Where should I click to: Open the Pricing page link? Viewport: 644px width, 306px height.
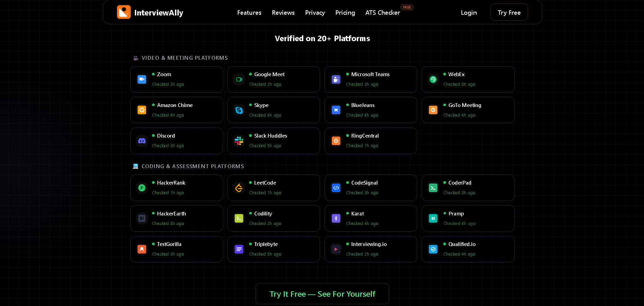pos(345,13)
